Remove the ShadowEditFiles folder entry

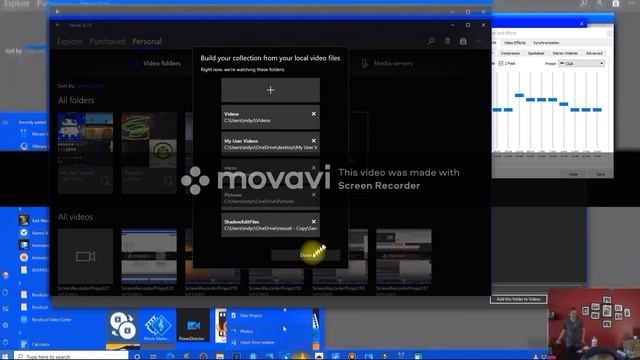[313, 222]
